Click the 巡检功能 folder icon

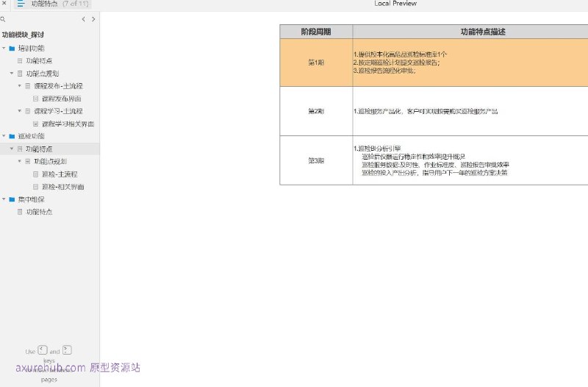tap(12, 136)
